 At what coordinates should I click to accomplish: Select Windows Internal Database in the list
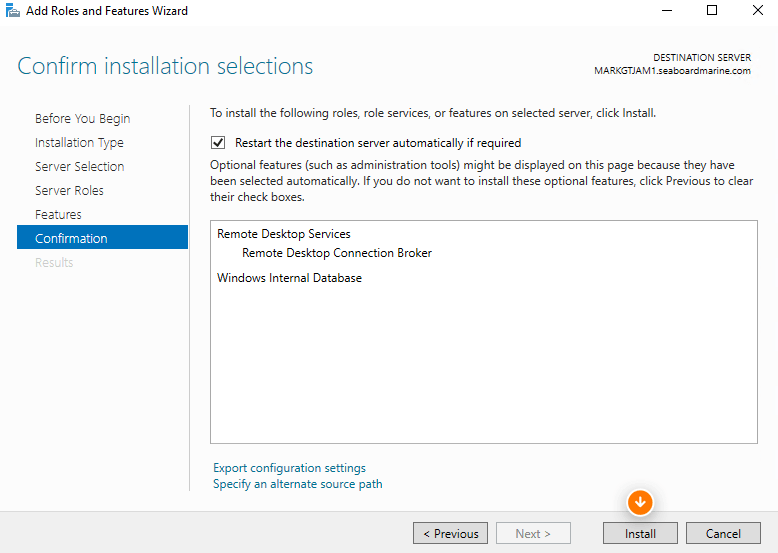289,278
